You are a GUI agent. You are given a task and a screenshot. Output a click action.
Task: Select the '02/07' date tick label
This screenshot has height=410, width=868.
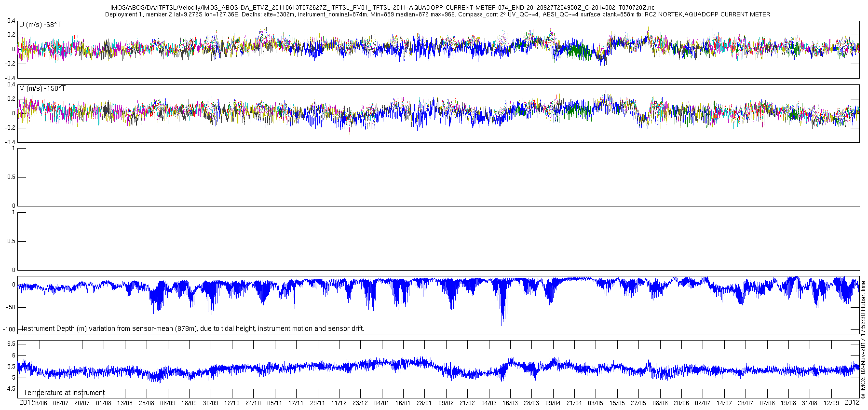[703, 403]
